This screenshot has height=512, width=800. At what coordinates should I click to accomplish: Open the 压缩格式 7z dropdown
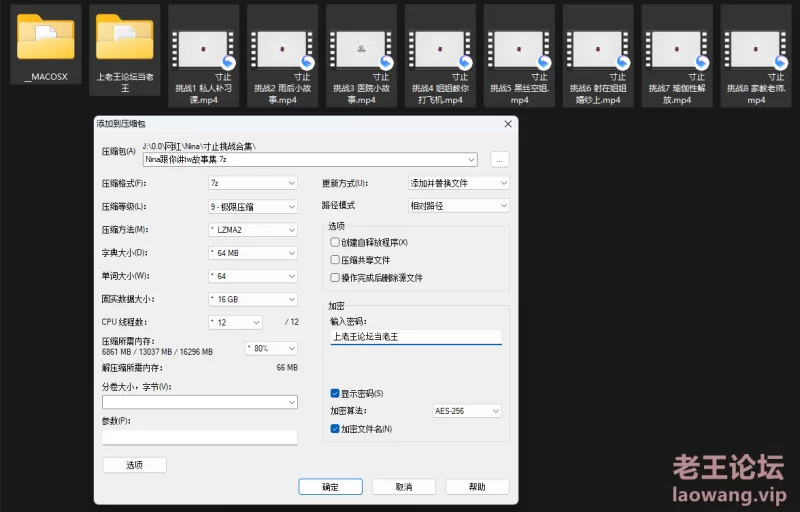coord(253,183)
